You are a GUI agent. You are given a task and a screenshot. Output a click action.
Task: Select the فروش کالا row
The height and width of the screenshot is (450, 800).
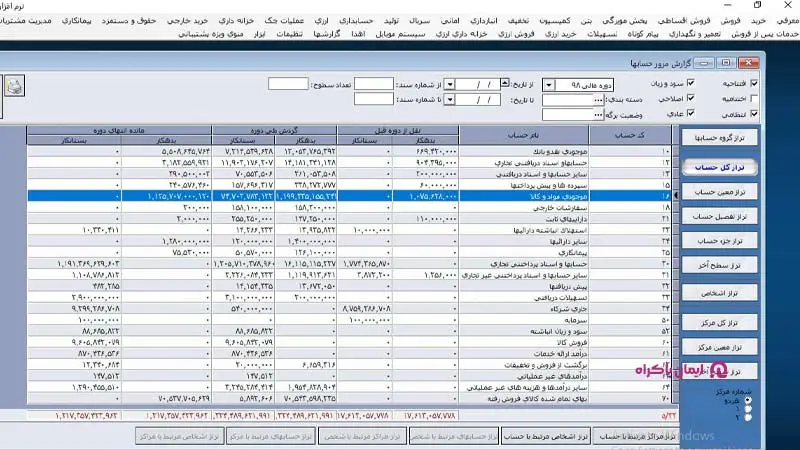point(349,342)
